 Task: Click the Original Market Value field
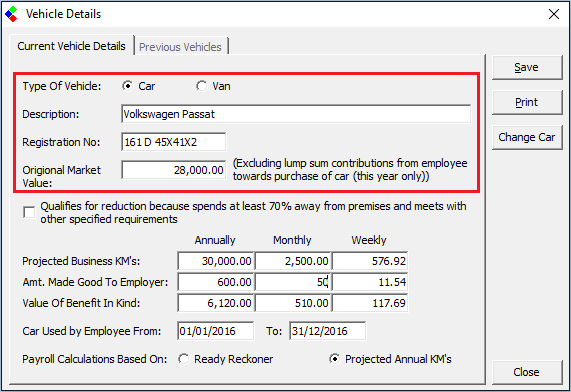[x=173, y=170]
